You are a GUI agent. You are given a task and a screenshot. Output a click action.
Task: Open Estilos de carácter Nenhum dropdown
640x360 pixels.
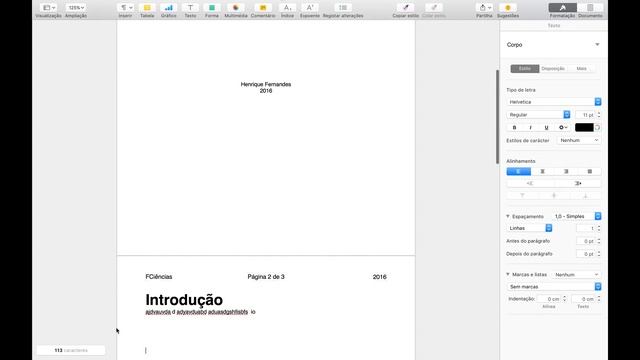point(579,140)
